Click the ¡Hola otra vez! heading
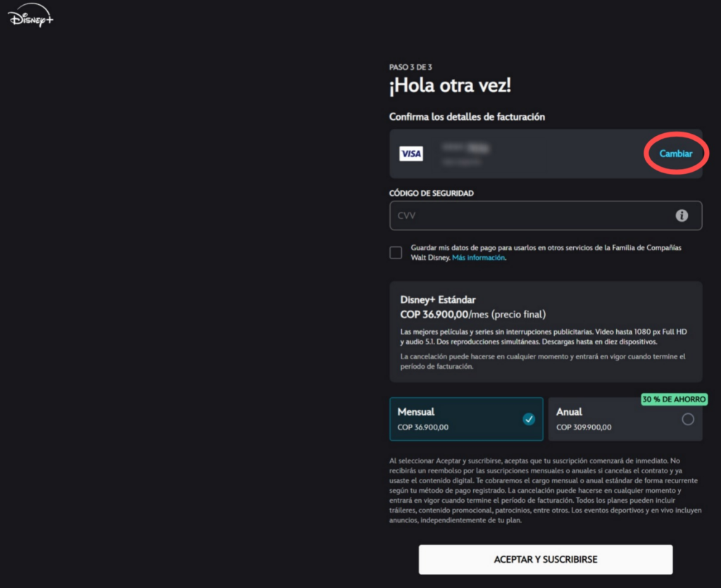The width and height of the screenshot is (721, 588). [x=450, y=86]
